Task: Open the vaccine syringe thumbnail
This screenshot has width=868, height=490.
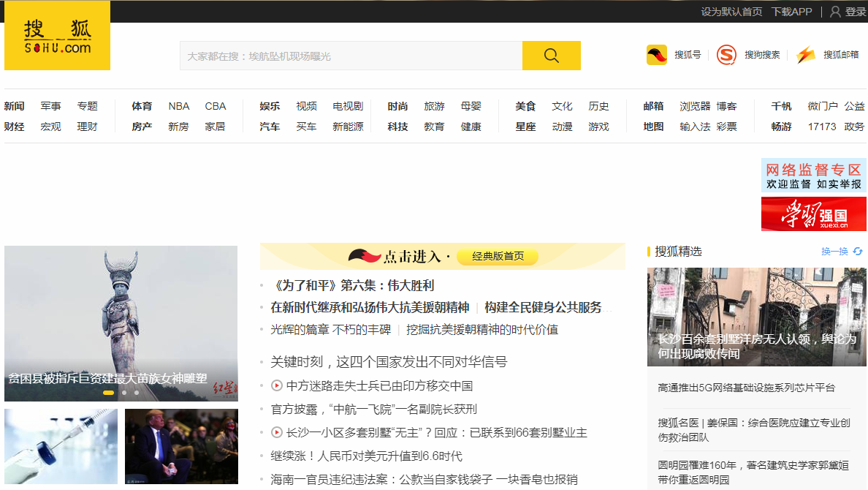Action: (x=61, y=446)
